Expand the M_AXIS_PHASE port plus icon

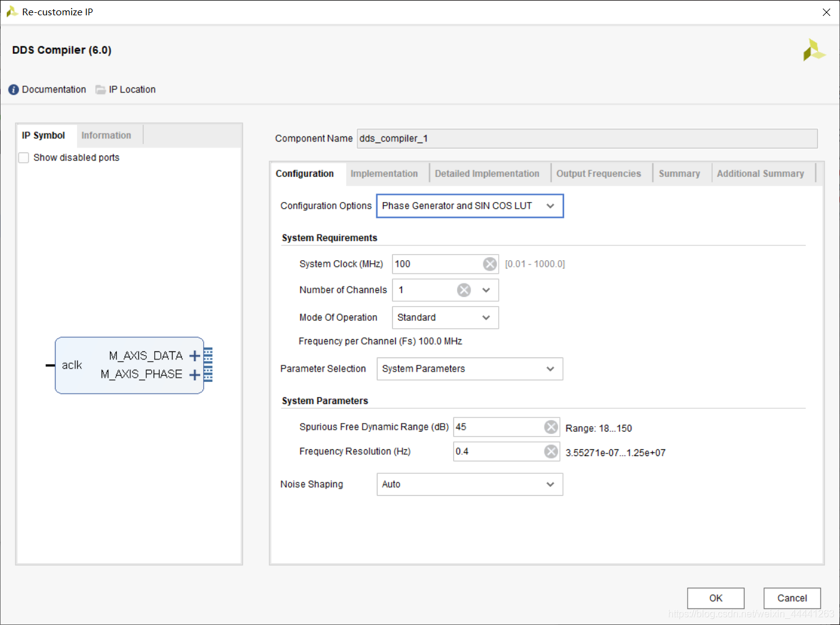pyautogui.click(x=195, y=375)
